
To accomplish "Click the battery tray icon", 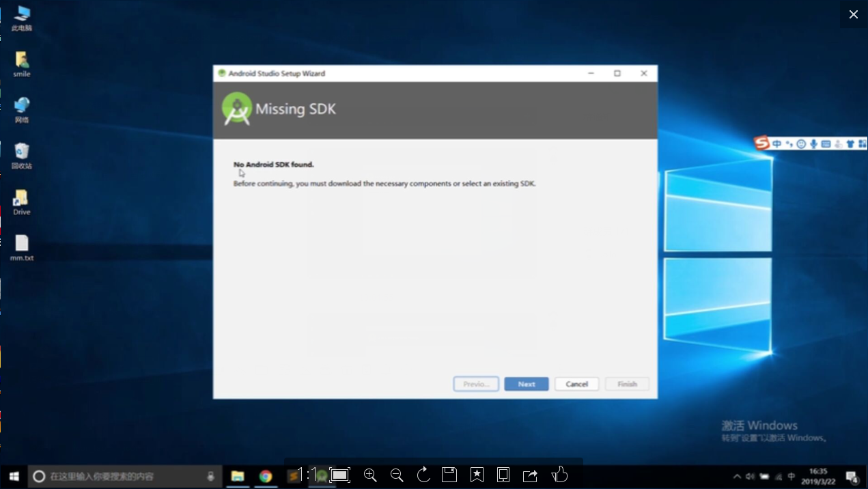I will coord(765,476).
